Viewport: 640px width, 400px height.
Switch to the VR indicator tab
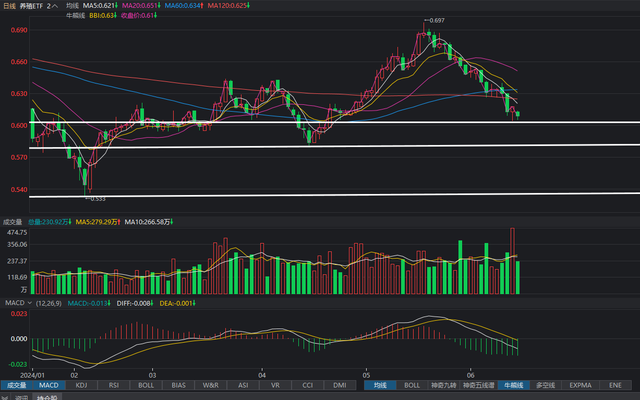[275, 385]
